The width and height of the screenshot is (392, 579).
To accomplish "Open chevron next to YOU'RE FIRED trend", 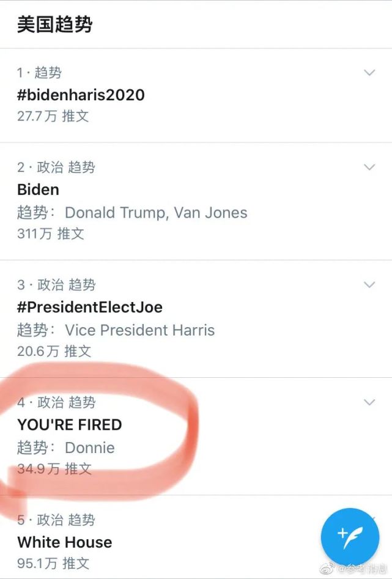I will click(369, 402).
